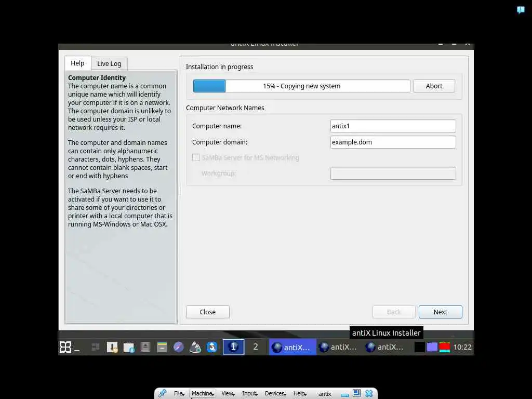Select the highlighted first antiX taskbar window

pos(292,347)
